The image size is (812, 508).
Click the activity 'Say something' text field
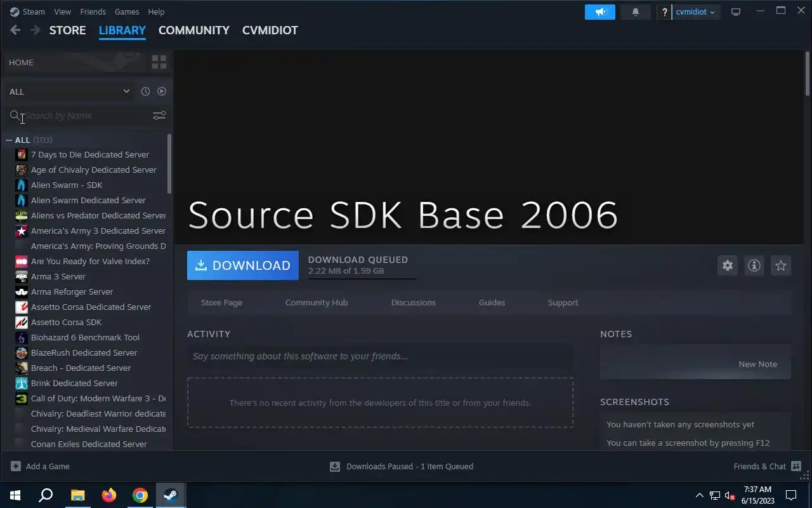click(x=380, y=356)
